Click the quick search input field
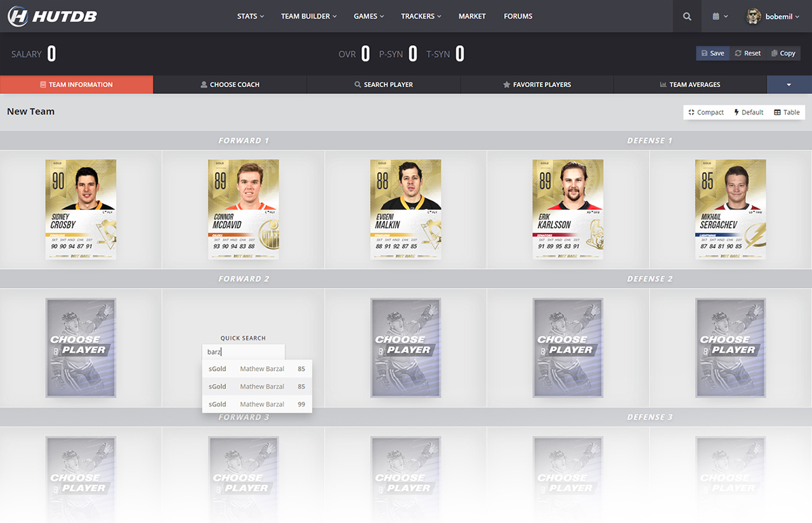This screenshot has height=523, width=812. click(244, 352)
